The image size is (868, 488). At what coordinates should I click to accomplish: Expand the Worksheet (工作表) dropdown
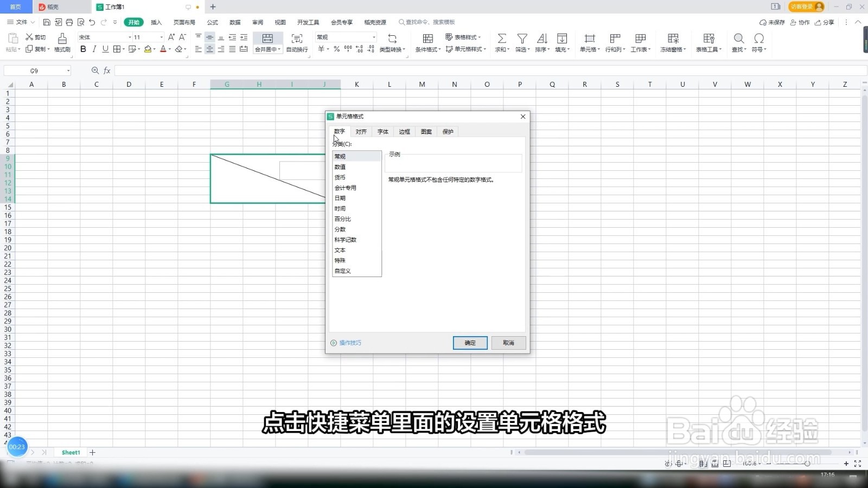click(x=649, y=49)
